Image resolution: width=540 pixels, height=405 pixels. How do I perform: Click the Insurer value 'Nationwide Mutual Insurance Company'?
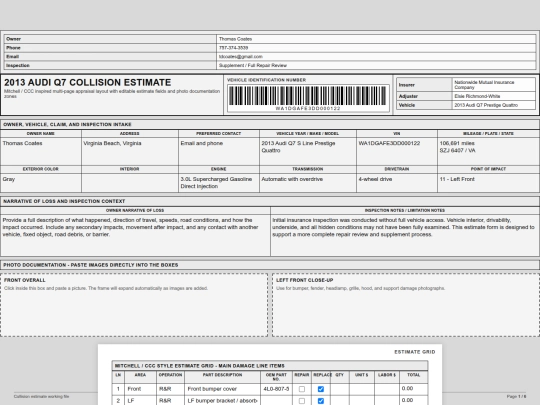494,85
